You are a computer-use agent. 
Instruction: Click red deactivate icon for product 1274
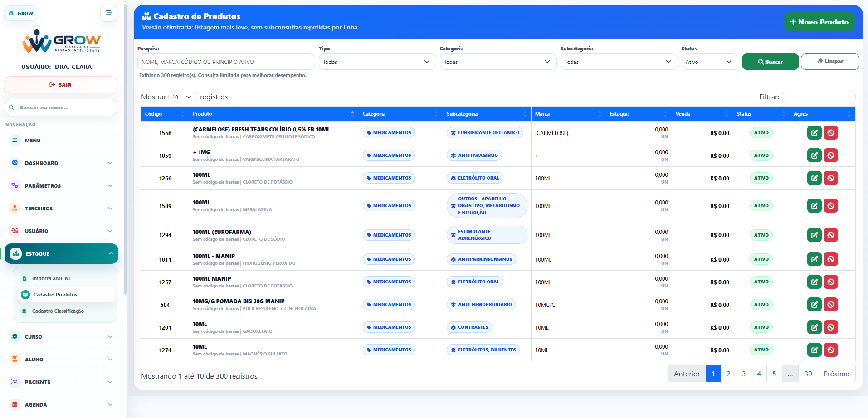point(830,350)
